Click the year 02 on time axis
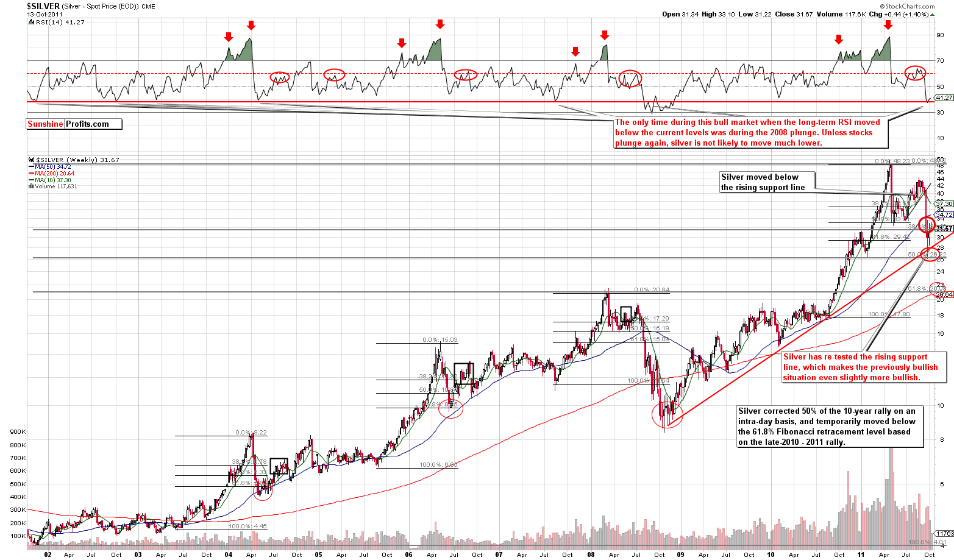Screen dimensions: 954x560 point(48,555)
